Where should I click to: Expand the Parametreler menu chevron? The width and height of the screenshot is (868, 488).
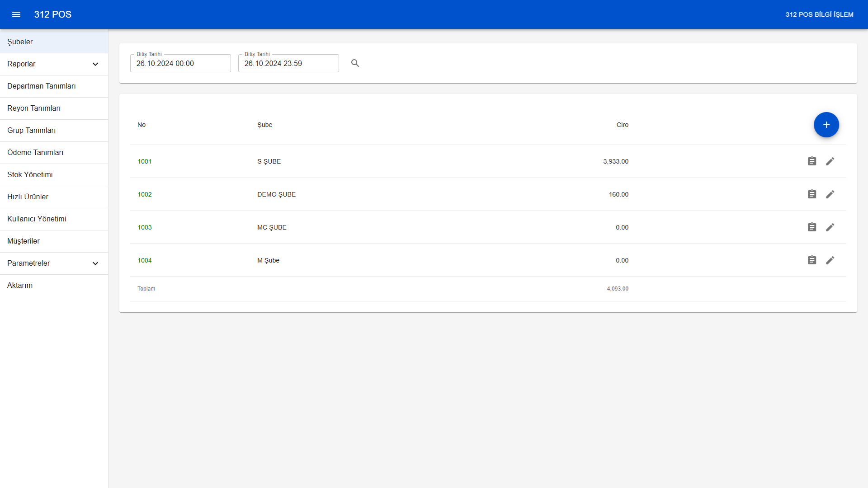95,263
